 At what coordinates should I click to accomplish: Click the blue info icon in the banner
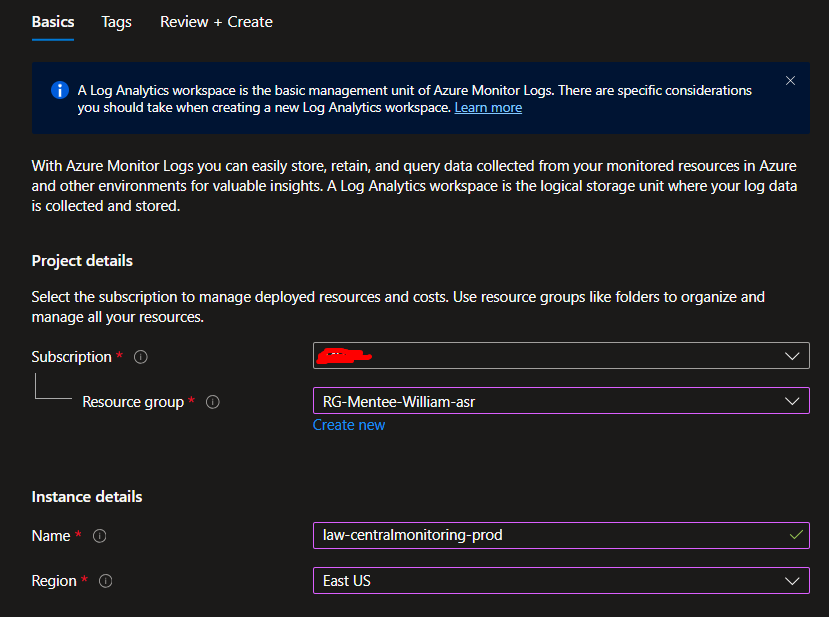coord(59,91)
